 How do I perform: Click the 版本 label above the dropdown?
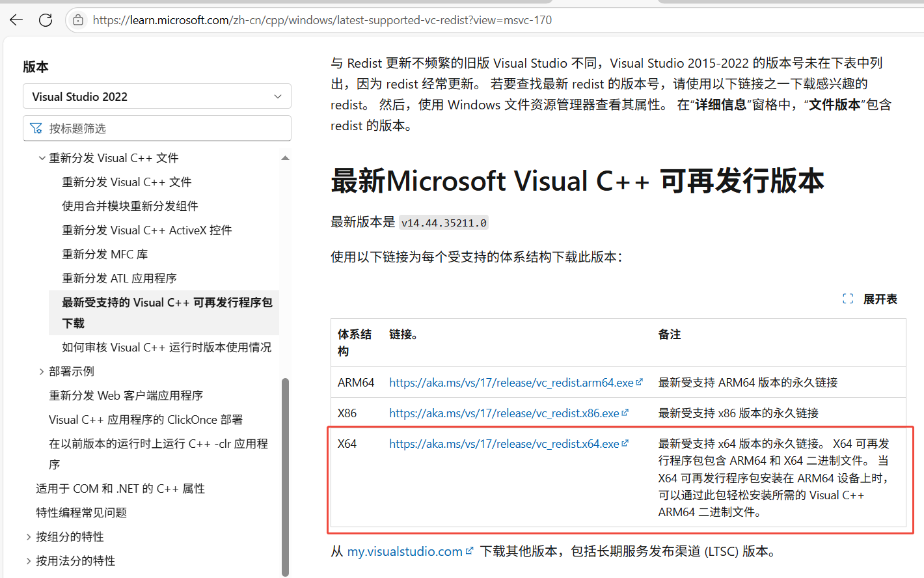point(36,67)
